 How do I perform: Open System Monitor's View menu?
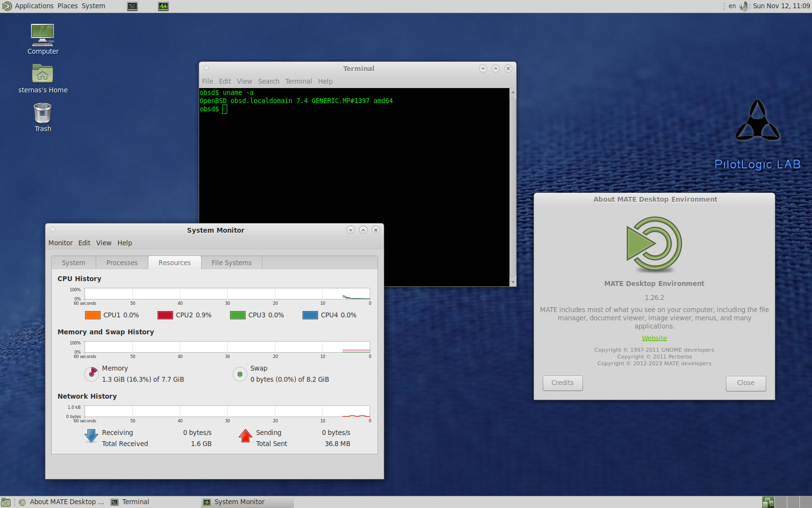pyautogui.click(x=103, y=243)
